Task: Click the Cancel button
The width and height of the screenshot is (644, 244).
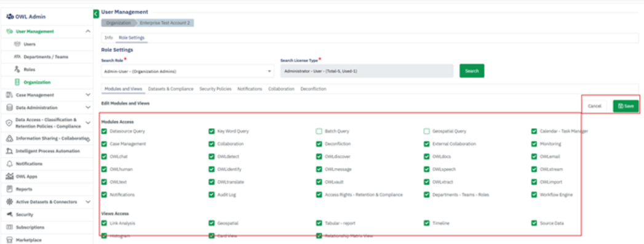Action: click(x=594, y=106)
